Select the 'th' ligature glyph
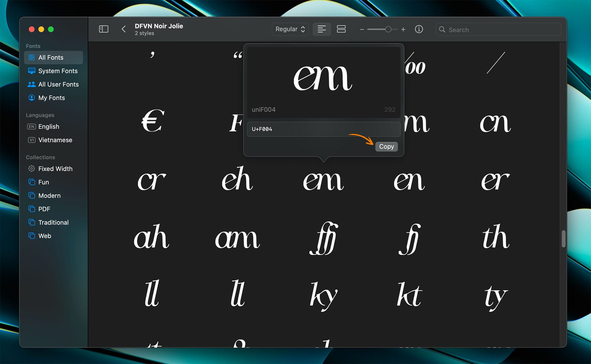Screen dimensions: 591x364 496,236
